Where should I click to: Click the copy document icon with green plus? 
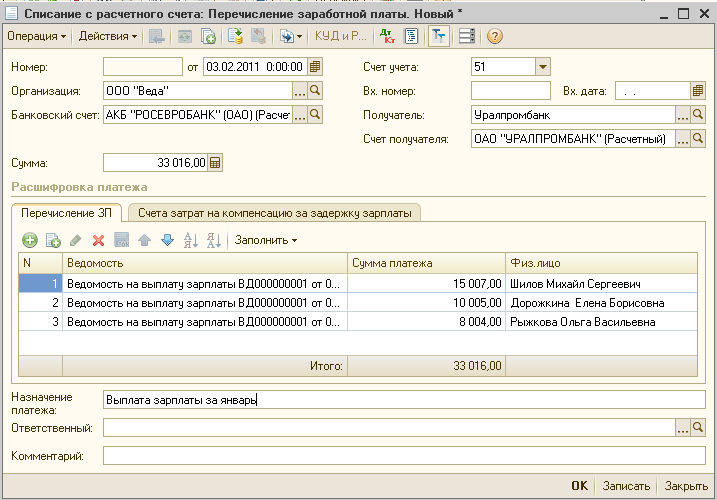point(209,36)
